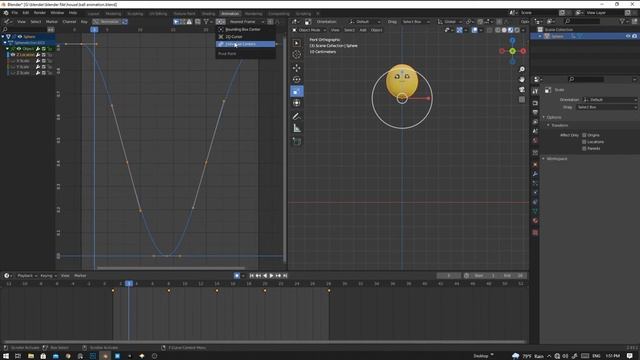This screenshot has width=640, height=360.
Task: Open the Keying popover in timeline
Action: tap(48, 276)
